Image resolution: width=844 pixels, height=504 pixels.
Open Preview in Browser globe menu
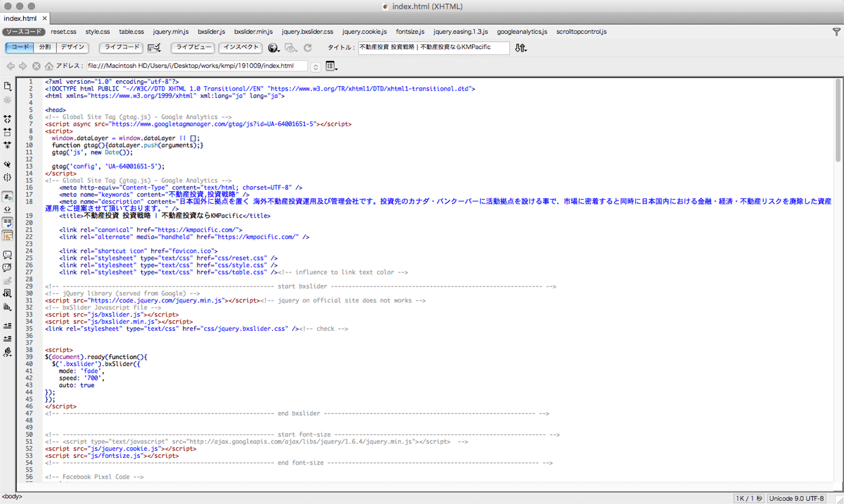click(x=273, y=48)
